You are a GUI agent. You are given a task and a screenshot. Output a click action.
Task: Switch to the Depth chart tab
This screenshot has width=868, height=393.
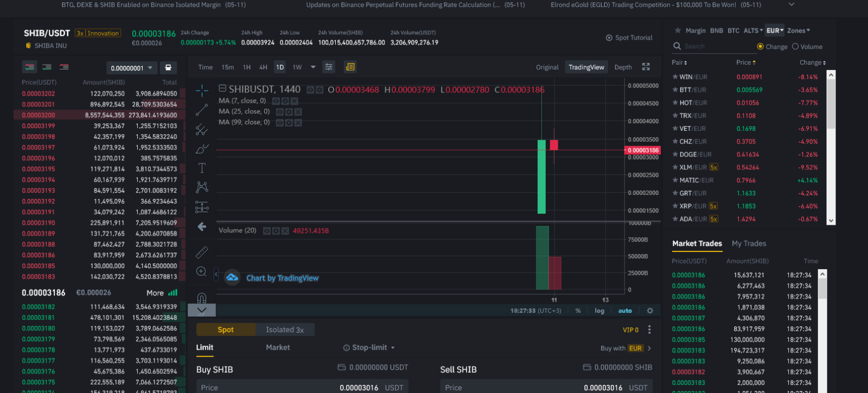pos(623,67)
